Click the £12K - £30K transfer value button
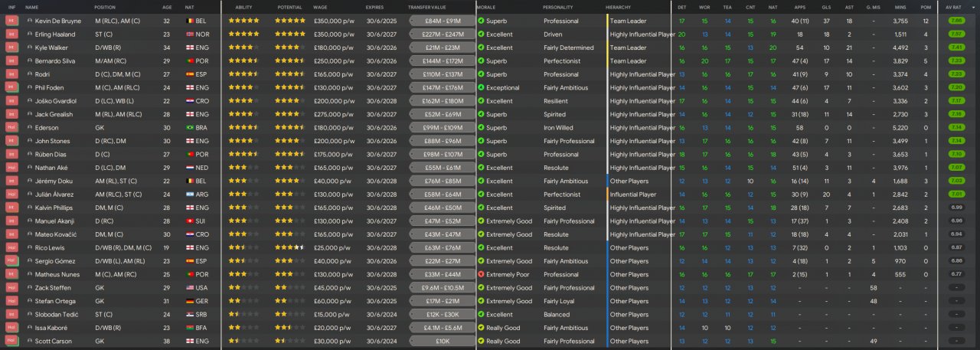980x350 pixels. coord(441,314)
